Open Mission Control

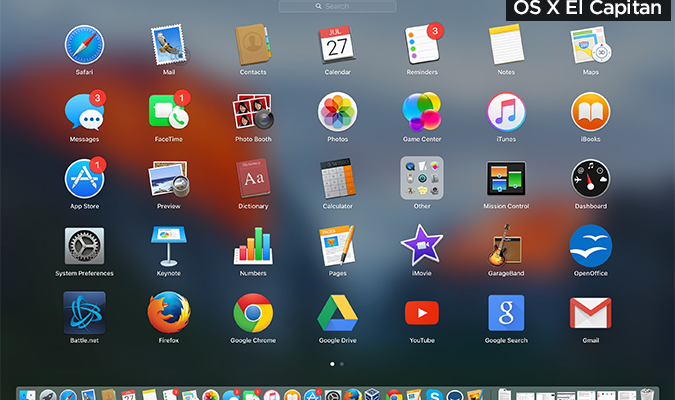pyautogui.click(x=506, y=179)
